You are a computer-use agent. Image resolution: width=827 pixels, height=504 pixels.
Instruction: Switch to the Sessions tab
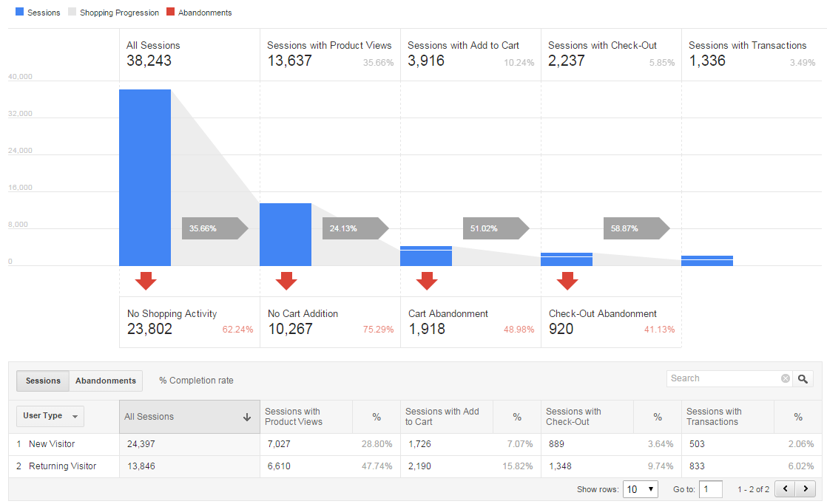click(x=42, y=381)
